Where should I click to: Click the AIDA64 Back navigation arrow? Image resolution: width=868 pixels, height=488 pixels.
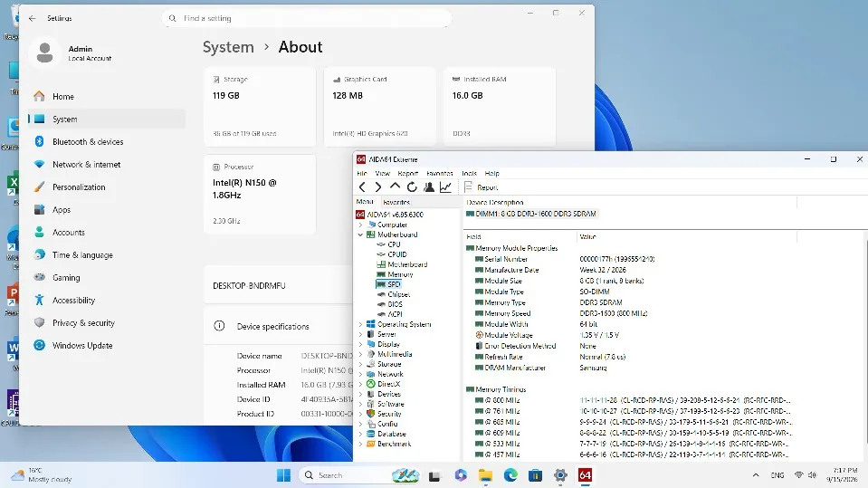pyautogui.click(x=362, y=187)
